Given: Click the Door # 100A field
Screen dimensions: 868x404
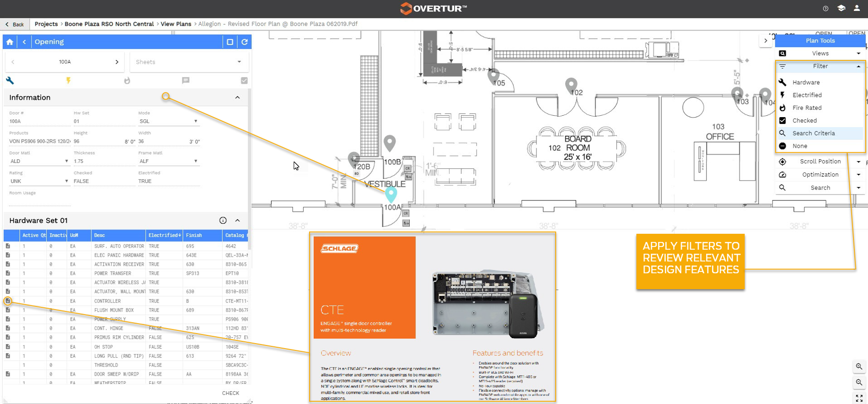Looking at the screenshot, I should (39, 121).
